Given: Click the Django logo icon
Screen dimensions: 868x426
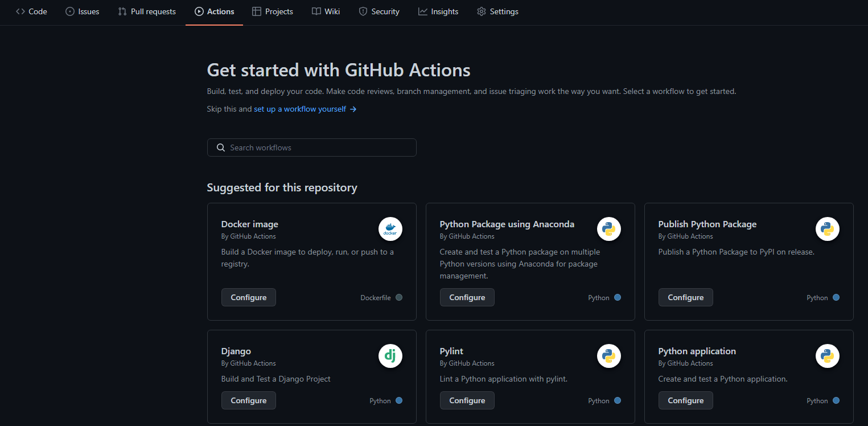Looking at the screenshot, I should tap(390, 357).
